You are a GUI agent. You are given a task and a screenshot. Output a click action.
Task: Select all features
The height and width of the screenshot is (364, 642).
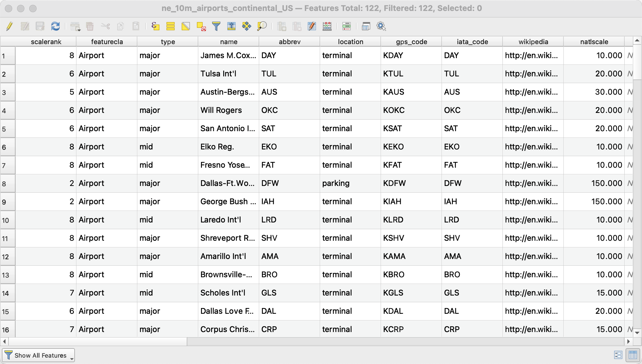point(171,26)
